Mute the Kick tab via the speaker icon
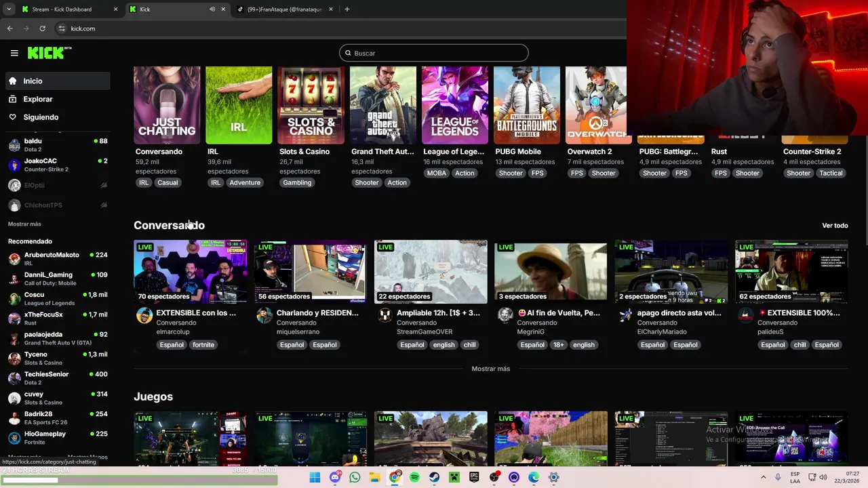 [212, 9]
